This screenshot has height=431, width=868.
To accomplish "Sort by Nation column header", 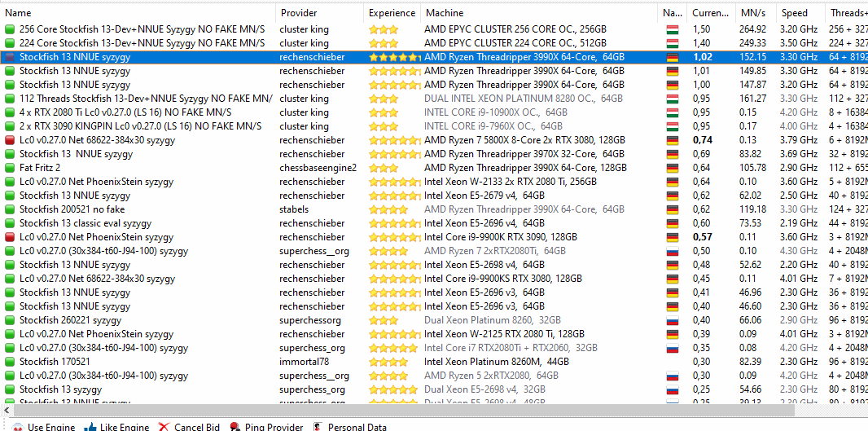I will click(x=673, y=13).
